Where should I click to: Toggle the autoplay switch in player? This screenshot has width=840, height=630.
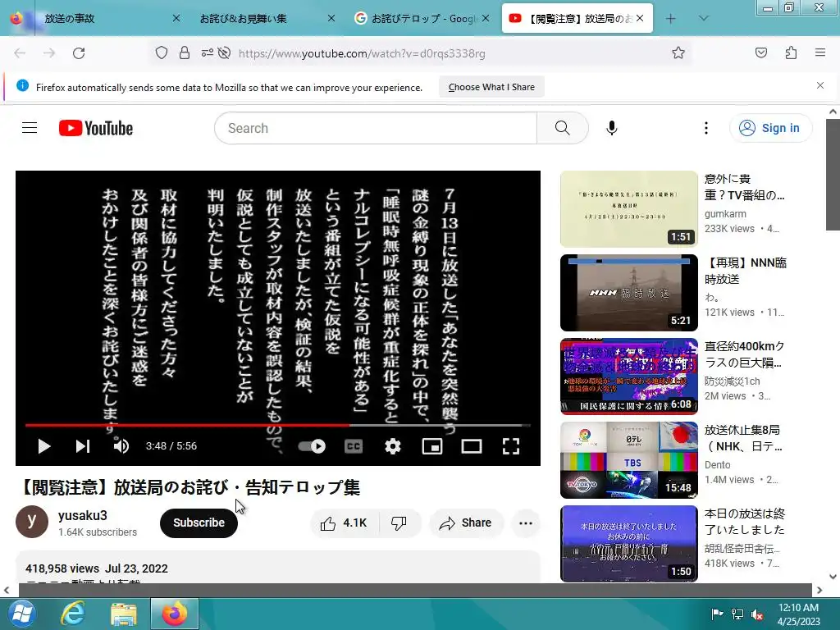coord(312,446)
